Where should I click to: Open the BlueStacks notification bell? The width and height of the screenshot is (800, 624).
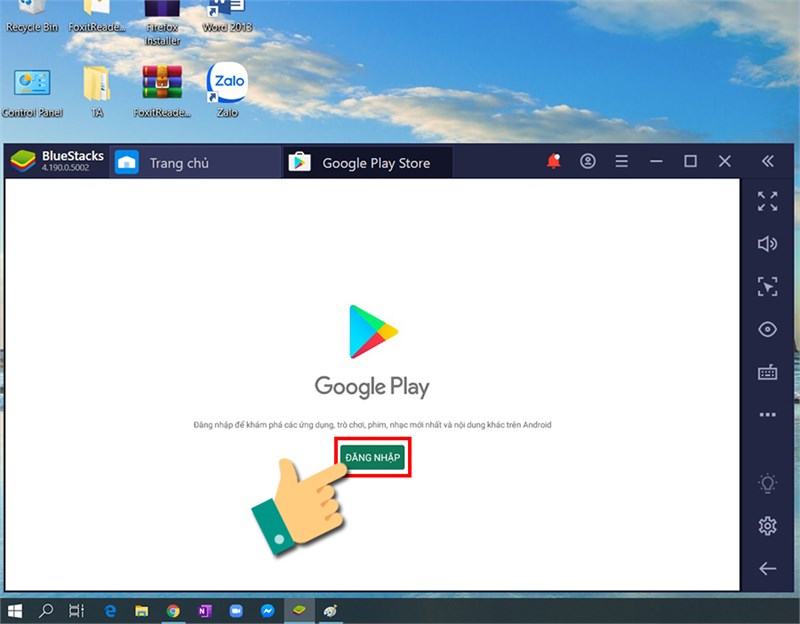click(554, 161)
